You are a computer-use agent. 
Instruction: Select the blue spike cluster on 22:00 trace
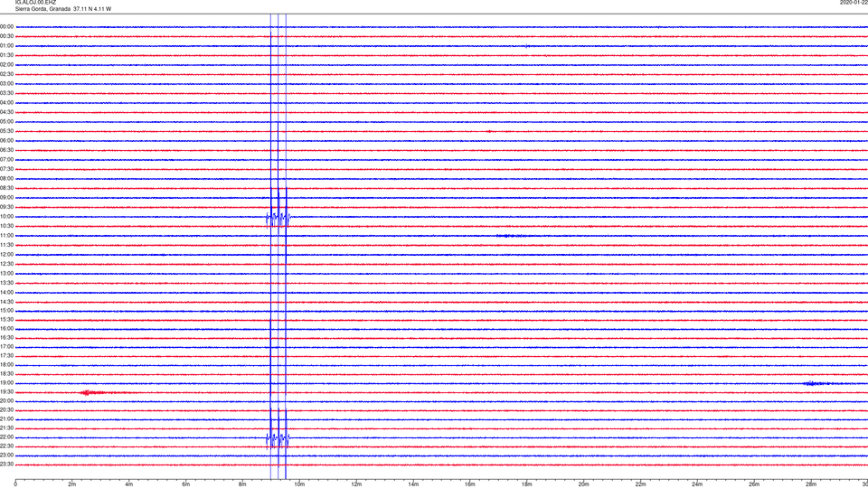(x=278, y=438)
